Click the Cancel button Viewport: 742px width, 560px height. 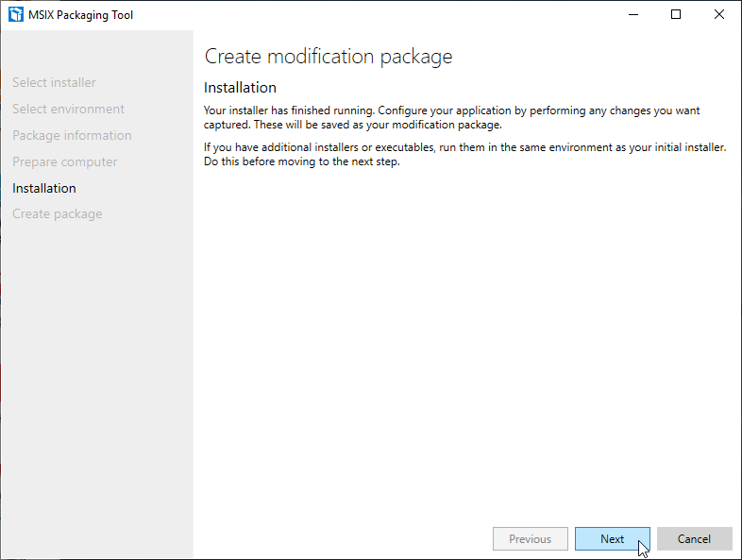(694, 539)
